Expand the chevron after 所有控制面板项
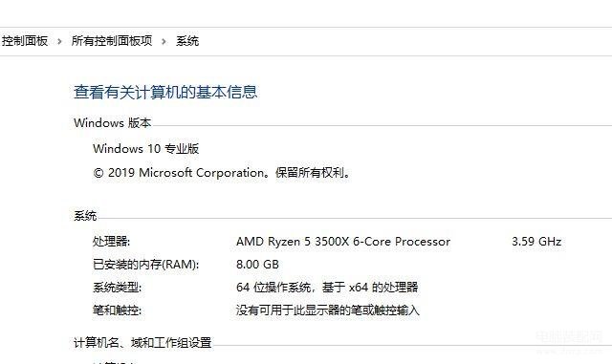 [164, 41]
